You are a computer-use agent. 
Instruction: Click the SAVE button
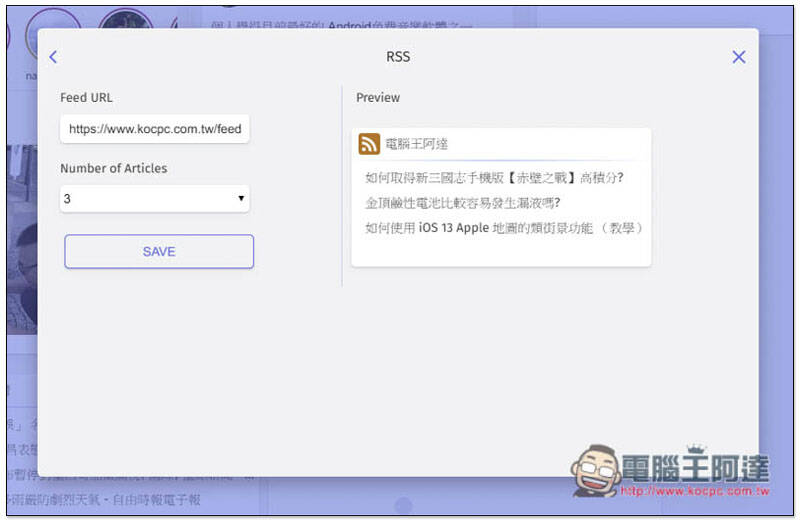tap(159, 252)
